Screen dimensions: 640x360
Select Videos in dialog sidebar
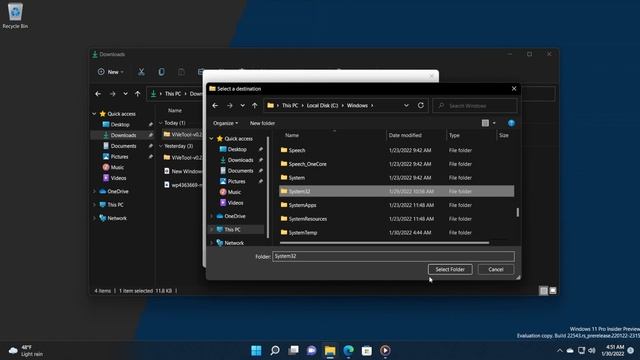click(235, 202)
